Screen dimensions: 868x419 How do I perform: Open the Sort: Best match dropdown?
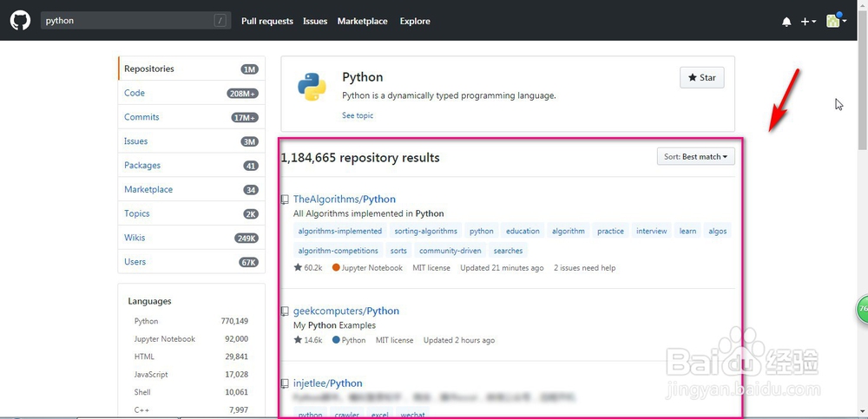tap(696, 157)
